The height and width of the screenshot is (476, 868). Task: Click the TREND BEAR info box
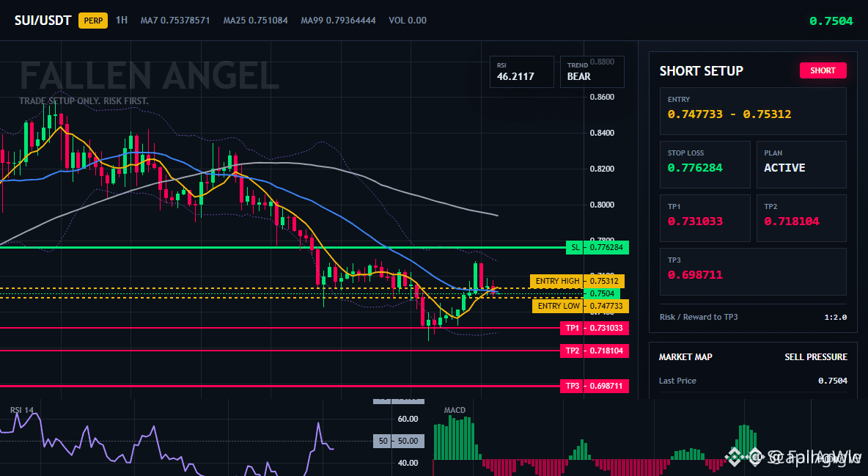click(592, 72)
